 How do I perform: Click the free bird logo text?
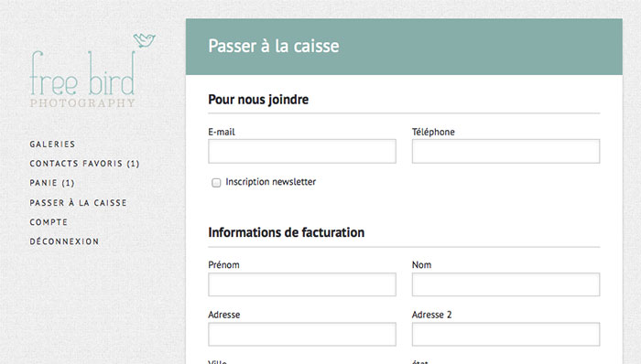click(82, 73)
